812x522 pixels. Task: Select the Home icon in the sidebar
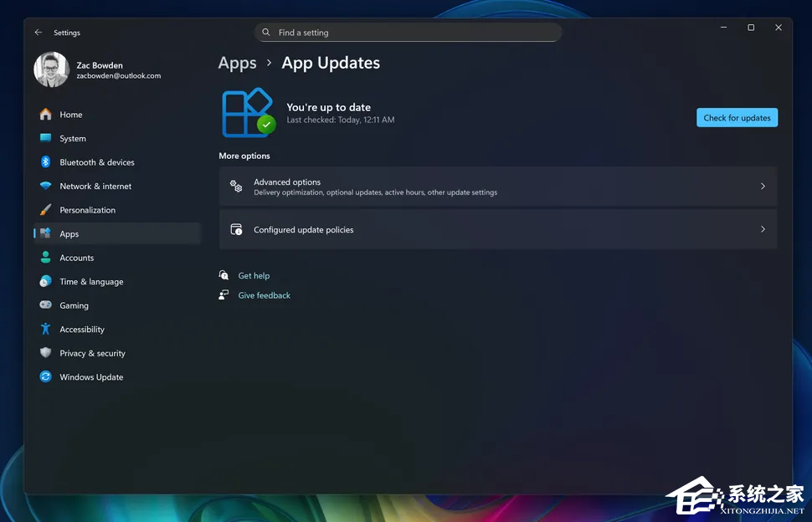(x=45, y=114)
